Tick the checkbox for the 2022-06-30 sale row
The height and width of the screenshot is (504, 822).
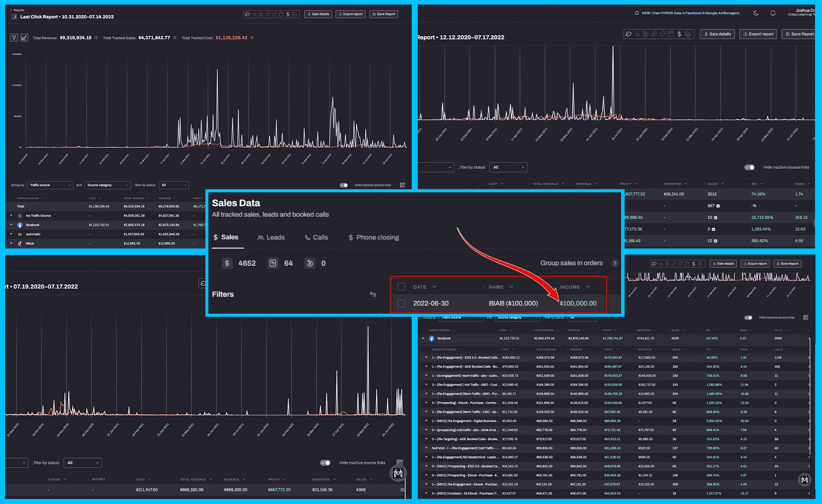coord(401,303)
